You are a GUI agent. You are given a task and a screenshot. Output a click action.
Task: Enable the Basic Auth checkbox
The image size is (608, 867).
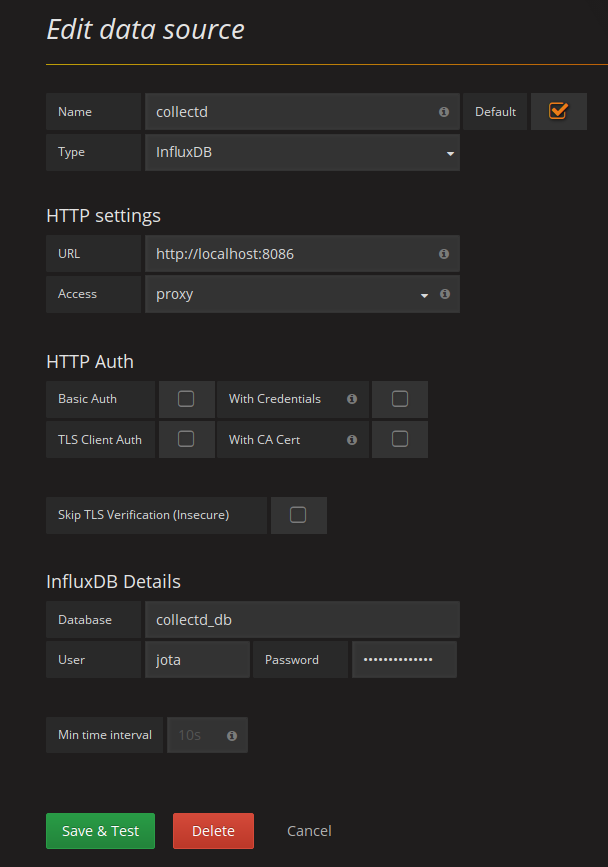[186, 399]
